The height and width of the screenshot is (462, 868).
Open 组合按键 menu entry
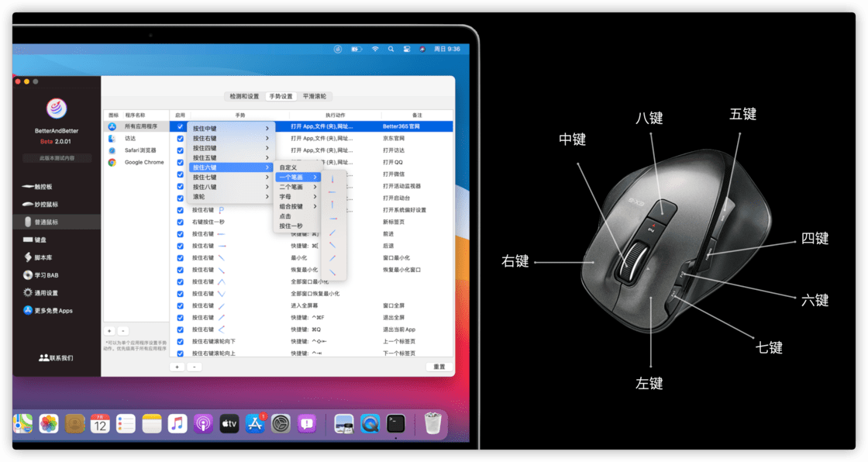click(x=298, y=207)
